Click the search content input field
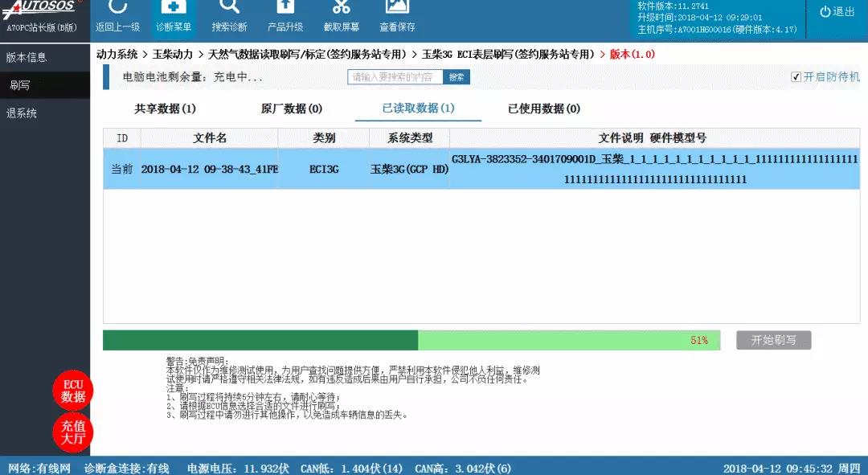The image size is (868, 475). coord(395,77)
